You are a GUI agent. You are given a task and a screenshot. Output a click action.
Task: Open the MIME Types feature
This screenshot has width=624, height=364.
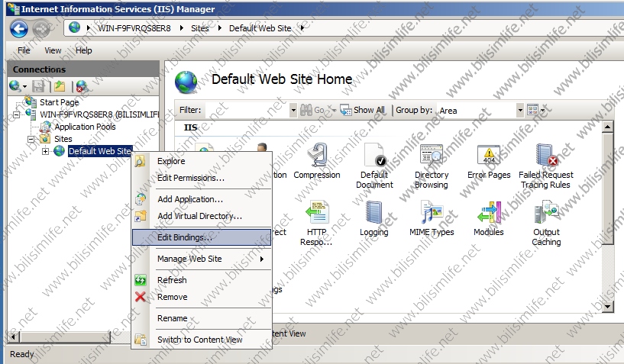(x=432, y=219)
